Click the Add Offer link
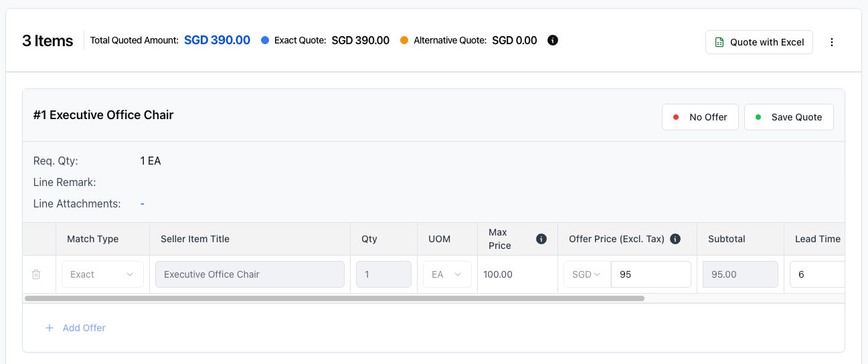Viewport: 868px width, 364px height. (76, 328)
